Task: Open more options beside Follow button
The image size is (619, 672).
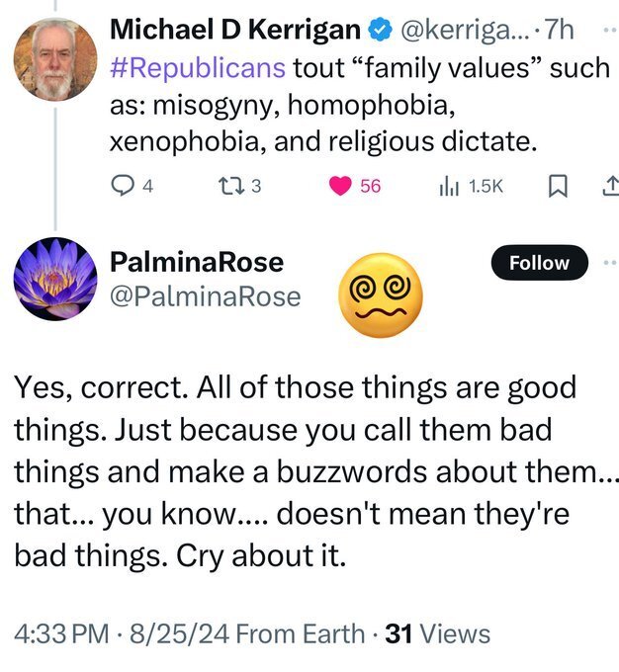Action: click(x=610, y=263)
